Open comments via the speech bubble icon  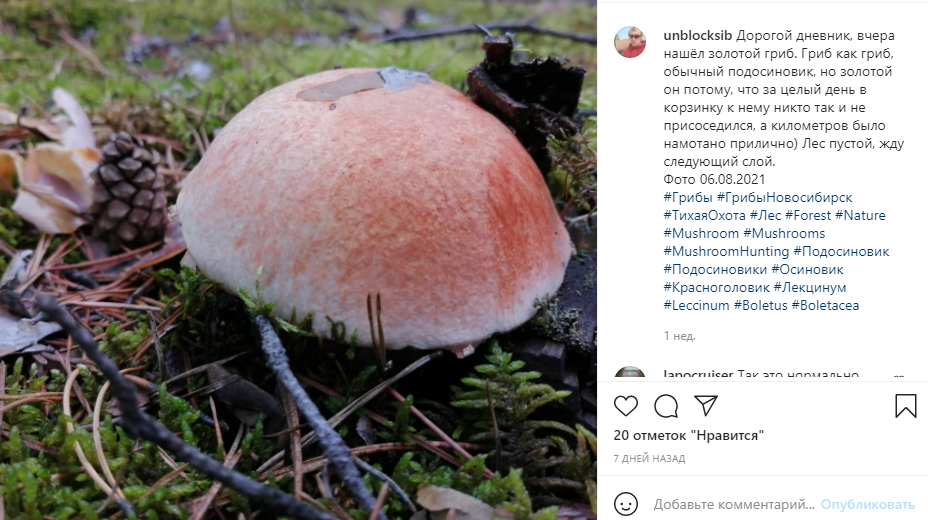pos(666,406)
